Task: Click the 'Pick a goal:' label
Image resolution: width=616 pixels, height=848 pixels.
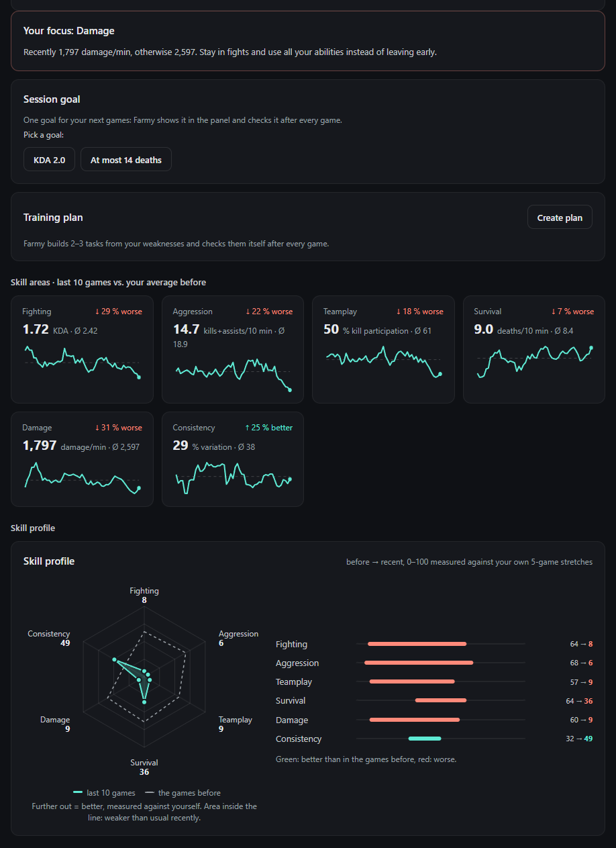Action: pyautogui.click(x=44, y=135)
